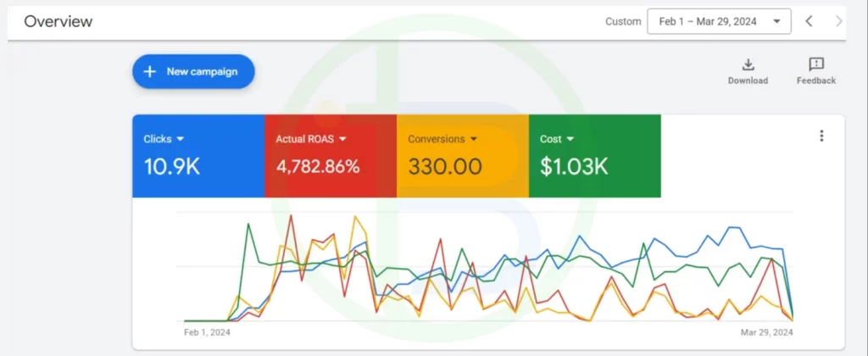The height and width of the screenshot is (356, 868).
Task: Click the Download arrow icon
Action: click(748, 64)
